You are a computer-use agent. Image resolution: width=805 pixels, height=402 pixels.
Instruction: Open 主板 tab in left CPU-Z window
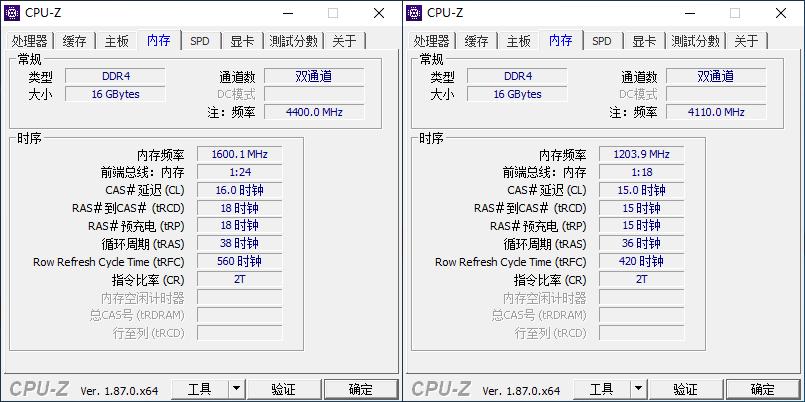coord(117,41)
